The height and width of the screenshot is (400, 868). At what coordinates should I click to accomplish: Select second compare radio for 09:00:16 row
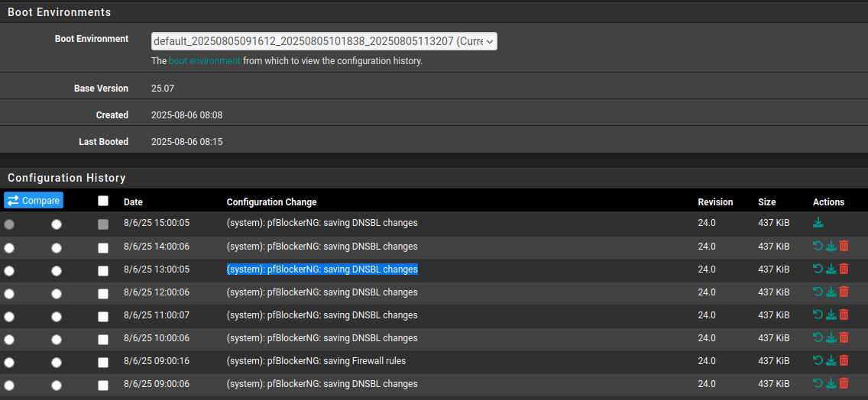click(57, 363)
